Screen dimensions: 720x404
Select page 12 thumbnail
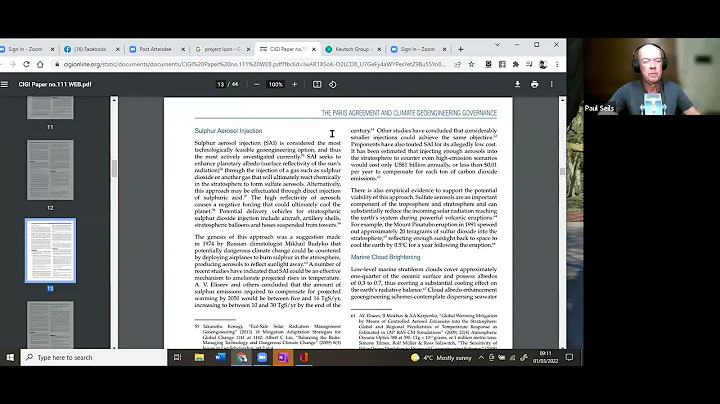50,170
